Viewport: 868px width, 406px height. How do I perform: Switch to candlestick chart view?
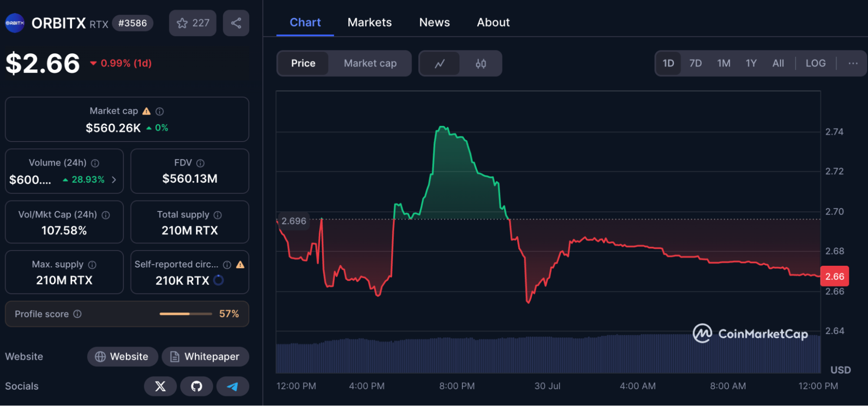[481, 63]
